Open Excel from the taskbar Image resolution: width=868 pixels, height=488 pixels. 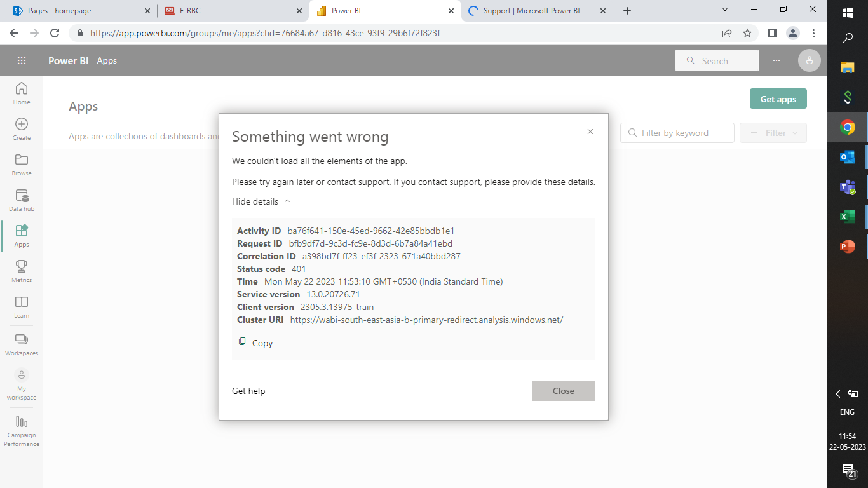tap(847, 217)
